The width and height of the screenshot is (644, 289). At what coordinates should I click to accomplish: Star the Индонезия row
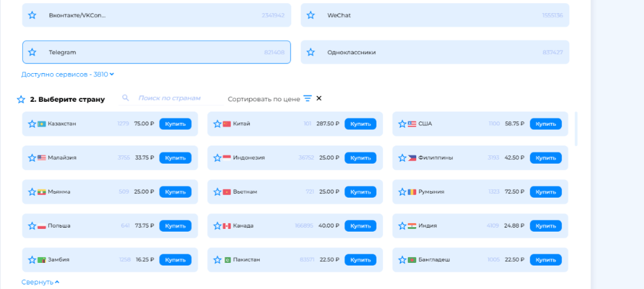pos(218,158)
